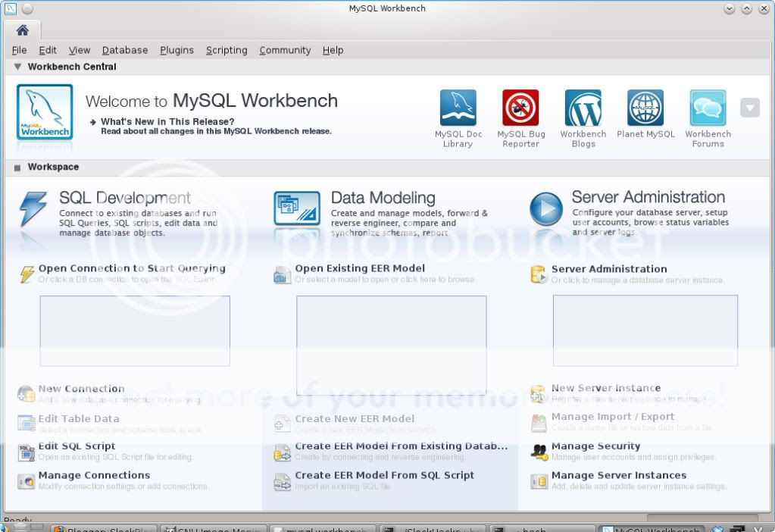Open the home tab with house icon
The image size is (775, 532).
click(22, 30)
